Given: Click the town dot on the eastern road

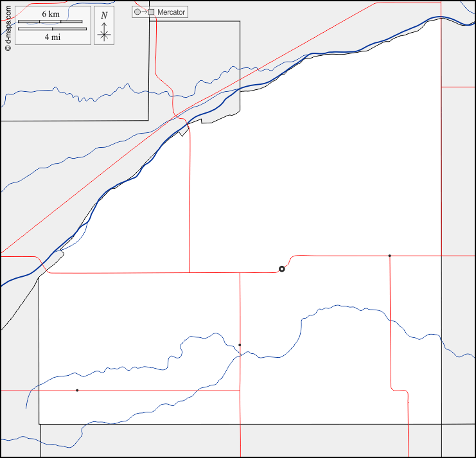Looking at the screenshot, I should (x=389, y=256).
